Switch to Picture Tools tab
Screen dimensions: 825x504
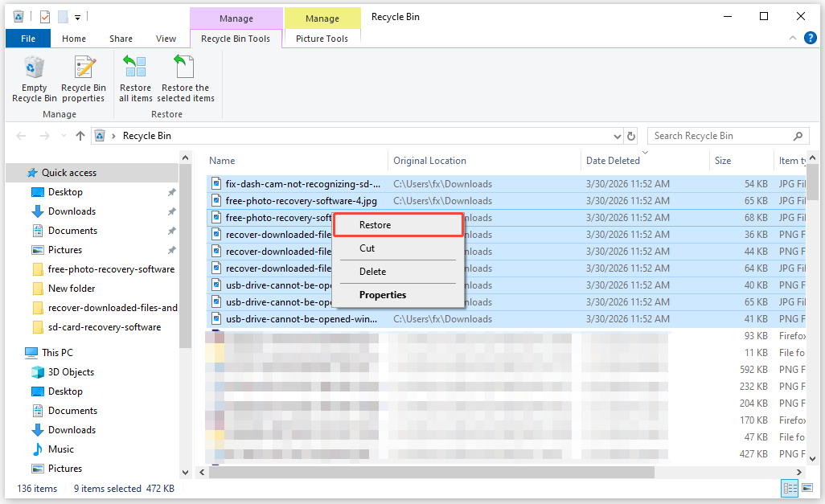pos(322,39)
